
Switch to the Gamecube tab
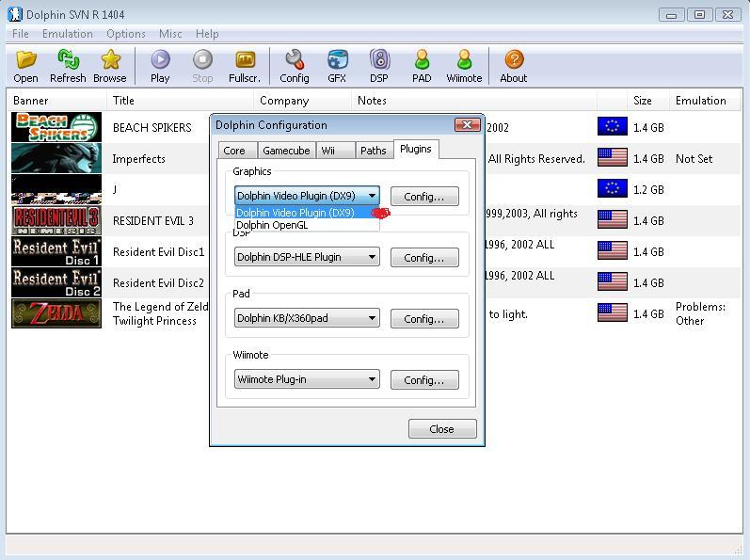tap(286, 151)
